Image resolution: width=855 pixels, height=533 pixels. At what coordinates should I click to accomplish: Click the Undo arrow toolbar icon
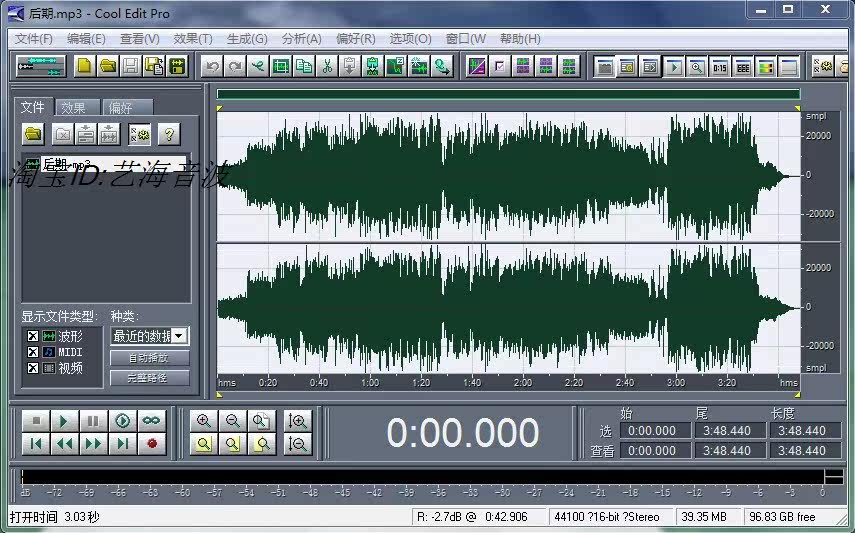[212, 67]
